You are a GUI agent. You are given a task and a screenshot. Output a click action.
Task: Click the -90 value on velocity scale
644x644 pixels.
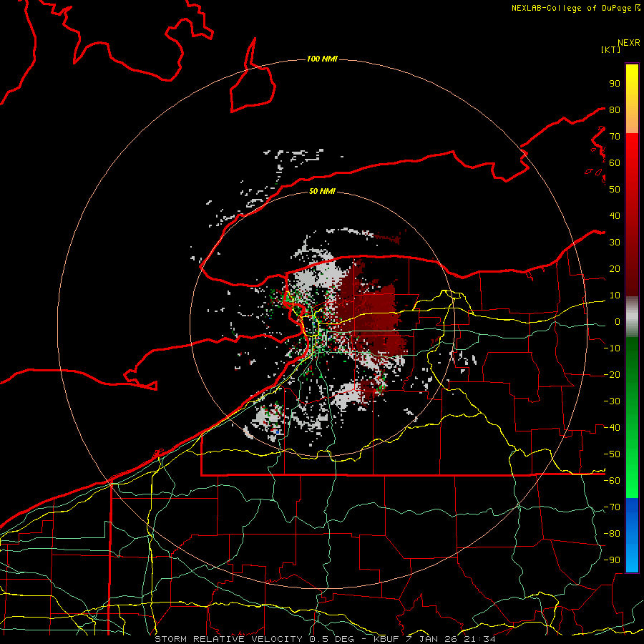tap(612, 560)
